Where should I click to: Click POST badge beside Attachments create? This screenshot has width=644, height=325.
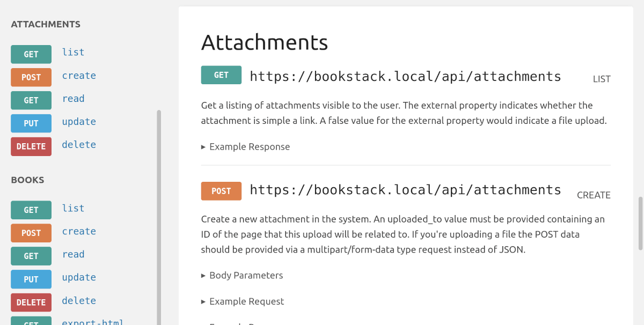[x=31, y=77]
